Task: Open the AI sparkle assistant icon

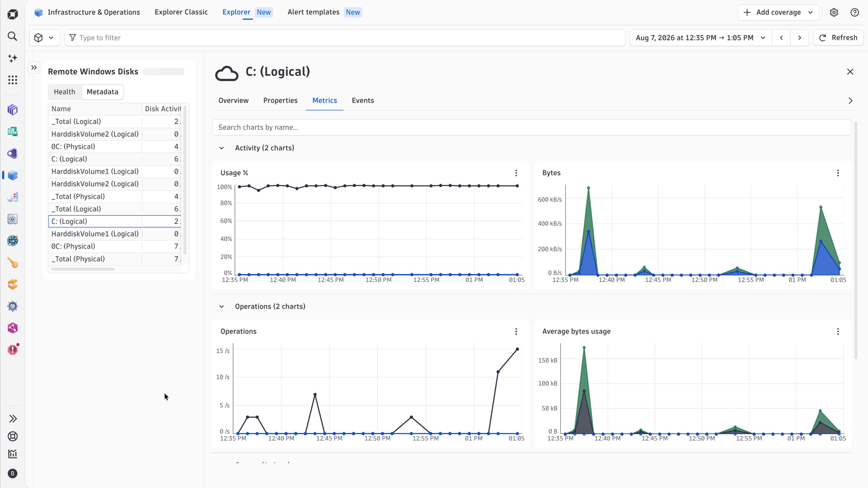Action: click(12, 58)
